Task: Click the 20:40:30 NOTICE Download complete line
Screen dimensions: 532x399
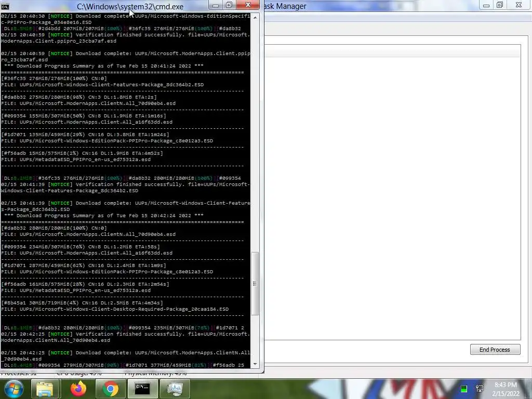Action: coord(126,19)
